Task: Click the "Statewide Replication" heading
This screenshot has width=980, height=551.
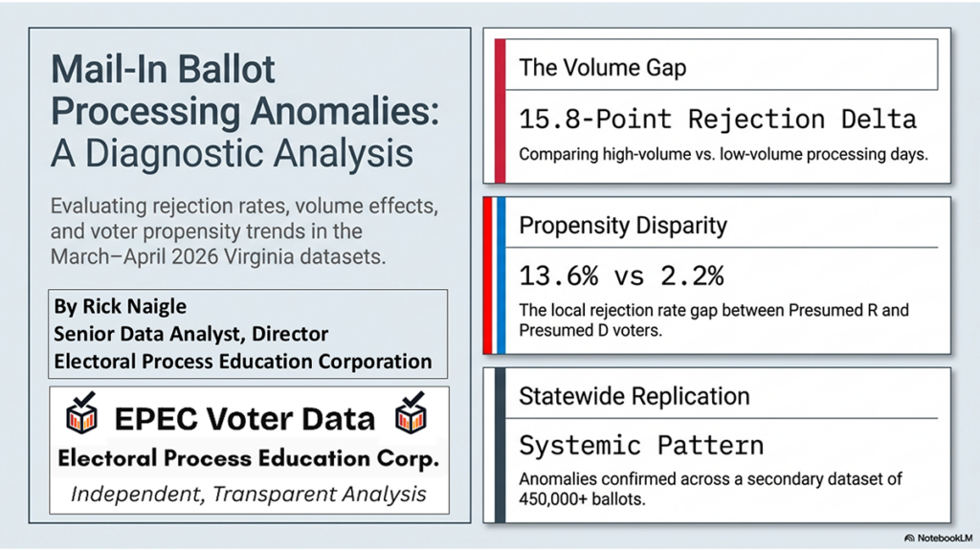Action: pyautogui.click(x=634, y=396)
